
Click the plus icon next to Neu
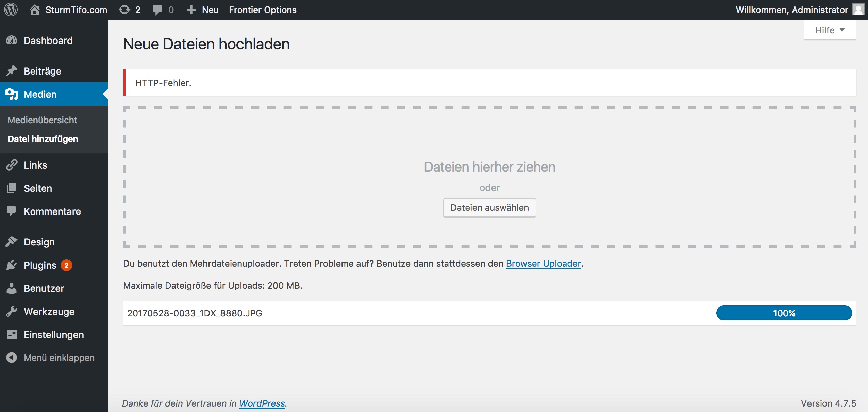click(x=191, y=10)
